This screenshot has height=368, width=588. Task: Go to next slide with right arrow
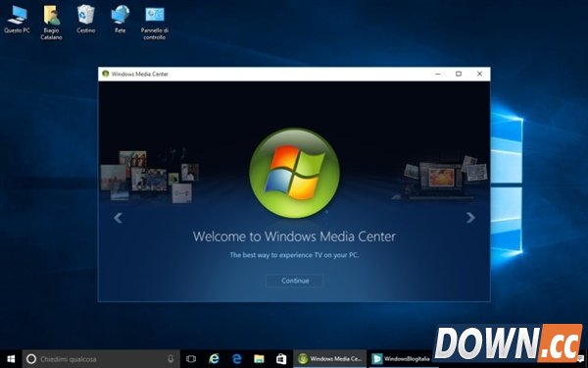(470, 218)
